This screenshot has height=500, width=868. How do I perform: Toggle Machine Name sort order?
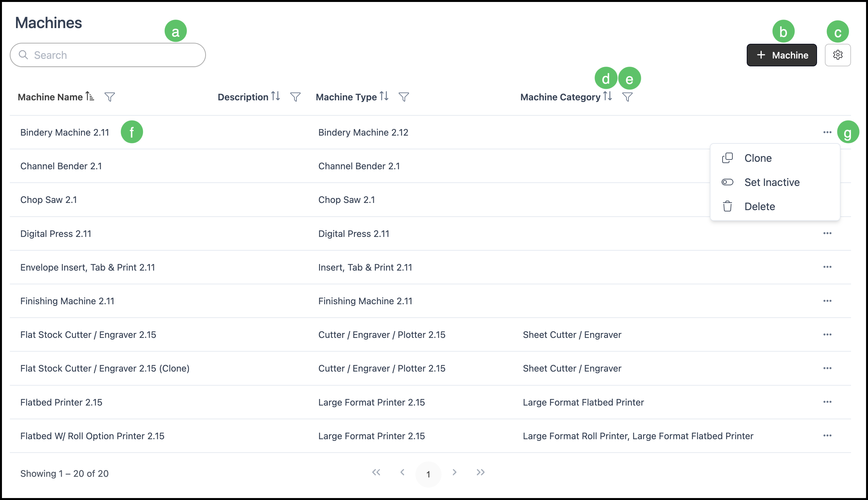[90, 96]
